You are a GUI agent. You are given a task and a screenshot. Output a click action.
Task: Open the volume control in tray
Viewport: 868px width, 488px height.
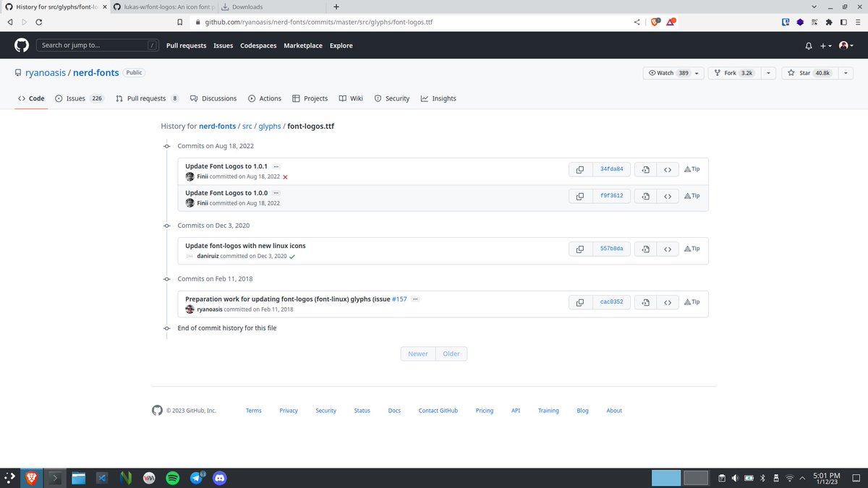pos(735,478)
